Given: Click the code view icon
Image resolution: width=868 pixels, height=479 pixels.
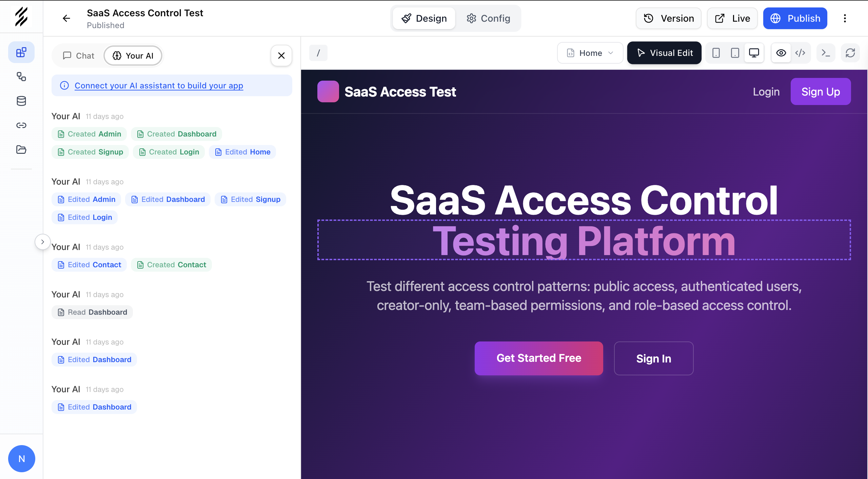Looking at the screenshot, I should (x=800, y=53).
